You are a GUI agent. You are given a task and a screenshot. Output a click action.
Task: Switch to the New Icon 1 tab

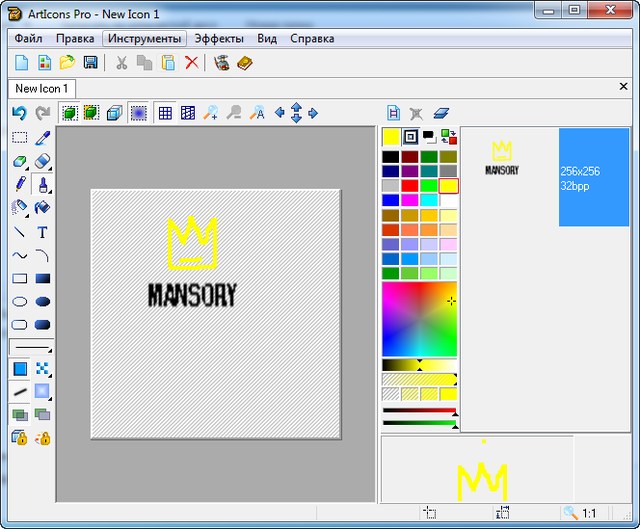tap(41, 89)
